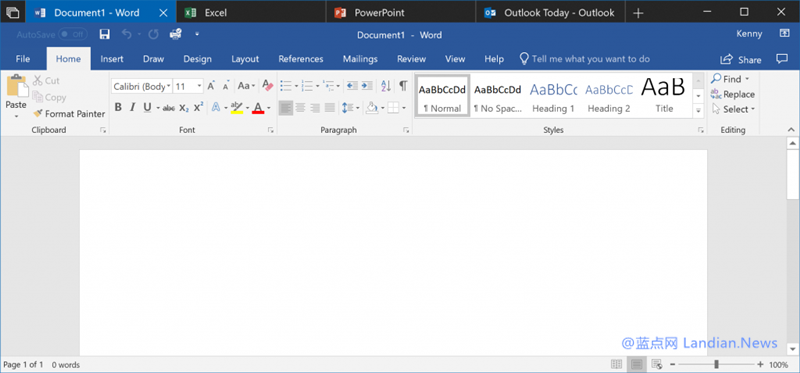Add a new tab with plus button
The width and height of the screenshot is (800, 373).
click(x=638, y=13)
